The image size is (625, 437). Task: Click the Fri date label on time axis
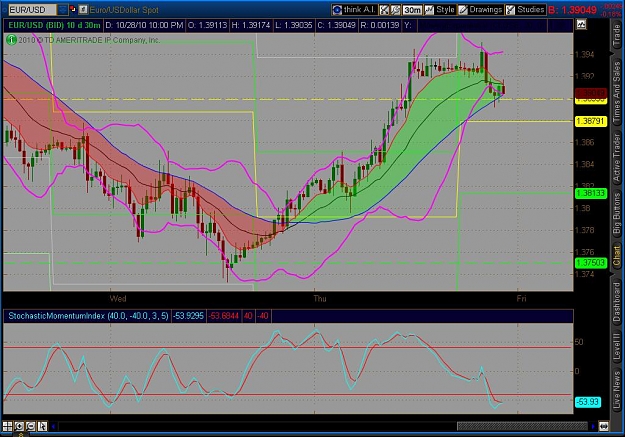pyautogui.click(x=521, y=299)
